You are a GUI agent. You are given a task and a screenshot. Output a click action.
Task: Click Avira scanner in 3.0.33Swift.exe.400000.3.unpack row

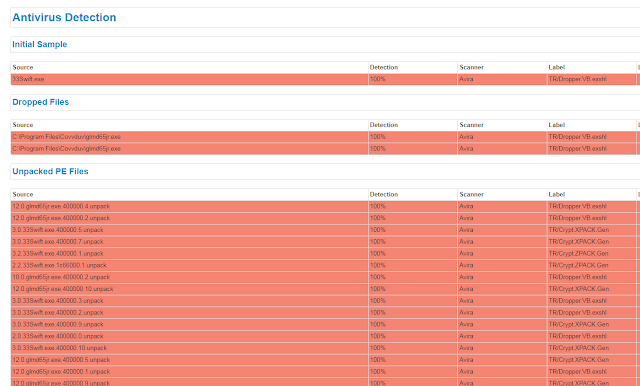[x=502, y=301]
